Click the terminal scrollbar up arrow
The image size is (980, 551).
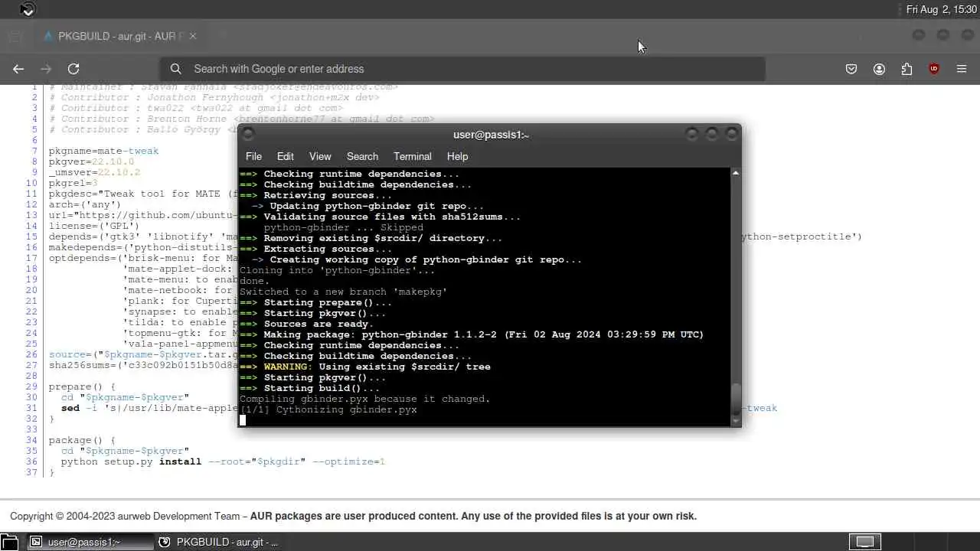coord(736,173)
